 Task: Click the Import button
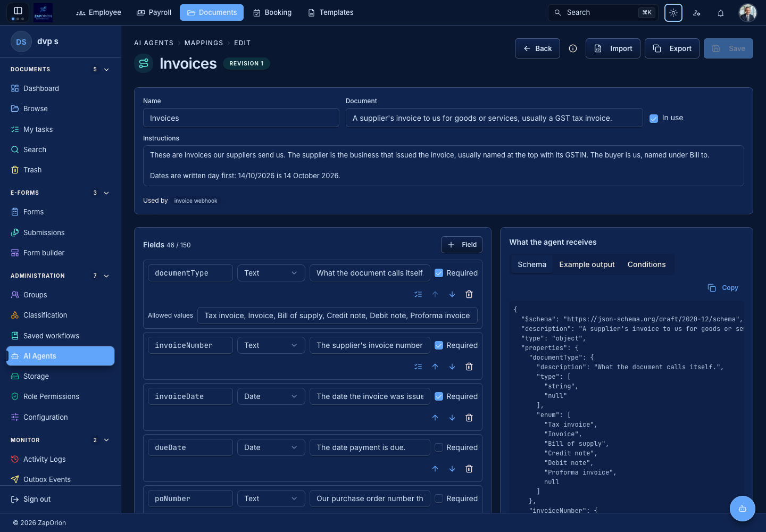(613, 48)
